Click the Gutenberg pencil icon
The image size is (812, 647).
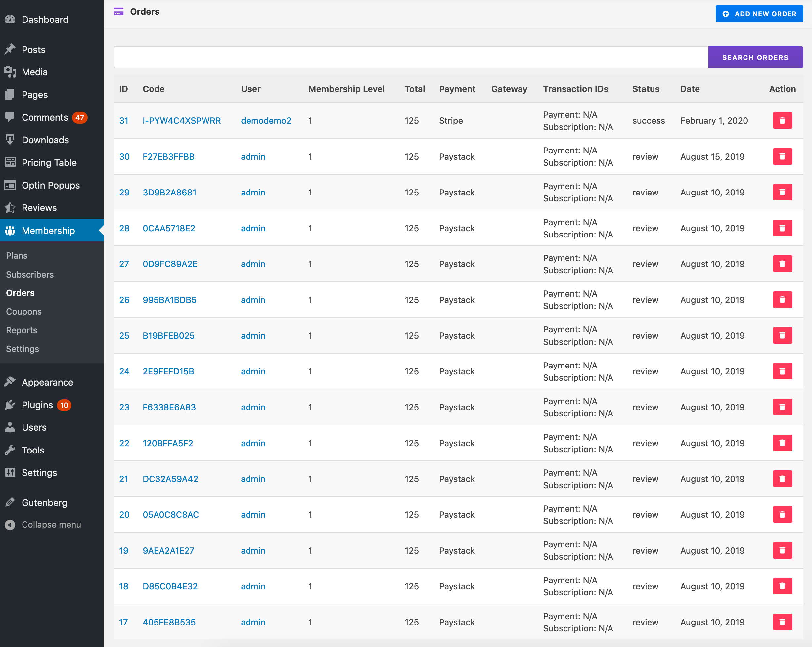10,502
